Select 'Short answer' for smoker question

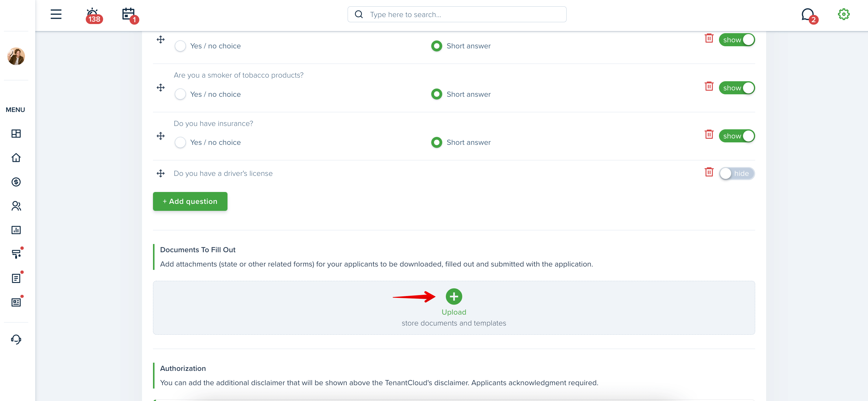pos(436,94)
